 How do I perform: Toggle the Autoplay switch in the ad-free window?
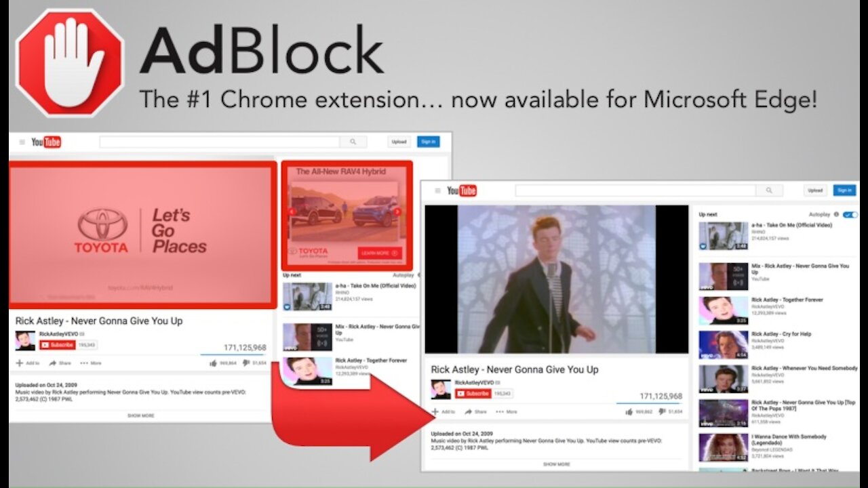(x=850, y=214)
